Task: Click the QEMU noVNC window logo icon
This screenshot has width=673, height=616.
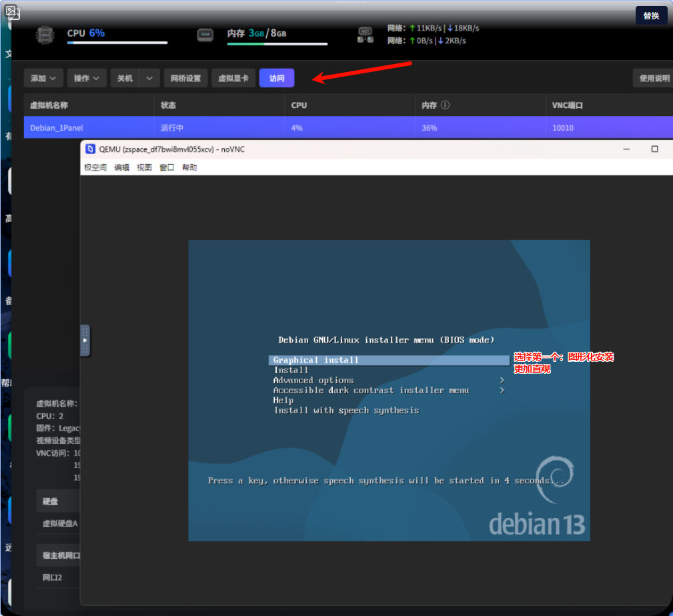Action: click(91, 149)
